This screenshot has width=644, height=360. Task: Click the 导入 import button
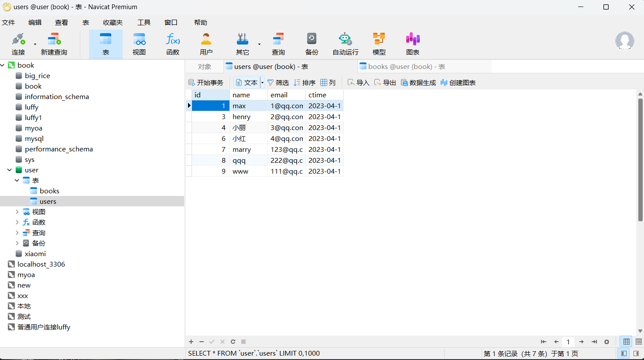358,82
